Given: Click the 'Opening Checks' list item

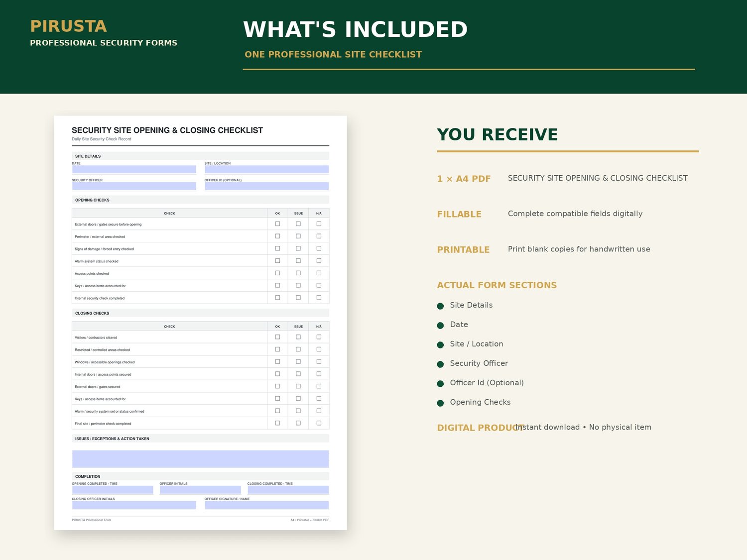Looking at the screenshot, I should [480, 402].
